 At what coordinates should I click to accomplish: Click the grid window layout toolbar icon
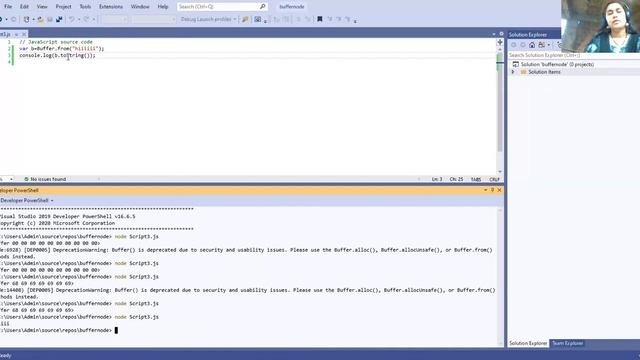(x=258, y=19)
